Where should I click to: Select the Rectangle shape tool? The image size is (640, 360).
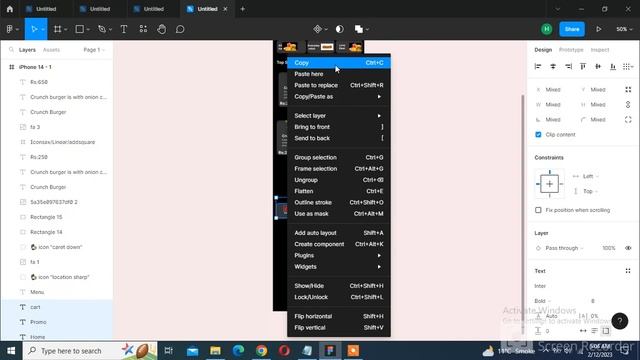80,29
